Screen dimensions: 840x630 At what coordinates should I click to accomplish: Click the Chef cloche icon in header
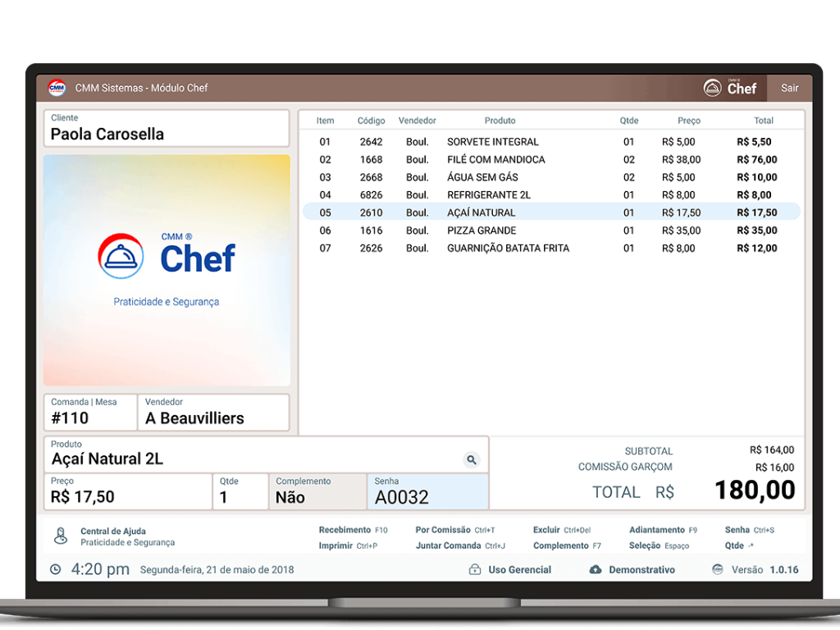pyautogui.click(x=713, y=88)
